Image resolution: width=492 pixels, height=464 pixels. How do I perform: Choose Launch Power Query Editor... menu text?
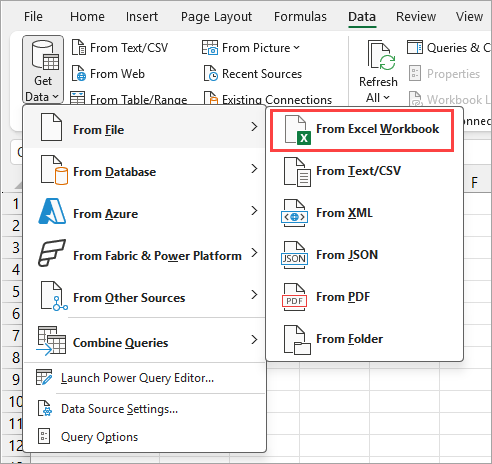[137, 378]
